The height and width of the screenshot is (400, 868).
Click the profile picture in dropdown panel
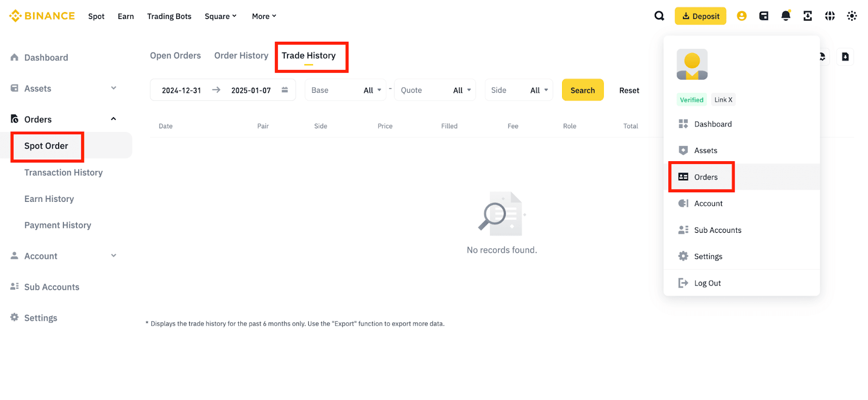[692, 65]
